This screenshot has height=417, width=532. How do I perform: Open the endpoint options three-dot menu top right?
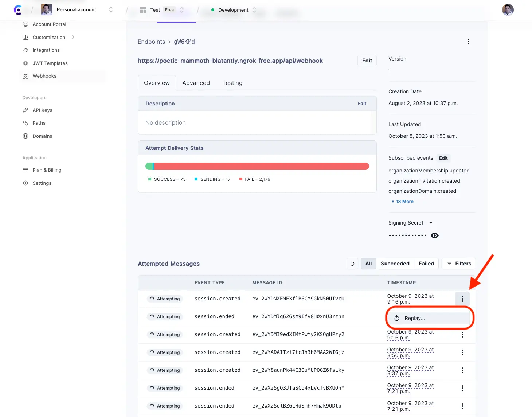(x=469, y=42)
